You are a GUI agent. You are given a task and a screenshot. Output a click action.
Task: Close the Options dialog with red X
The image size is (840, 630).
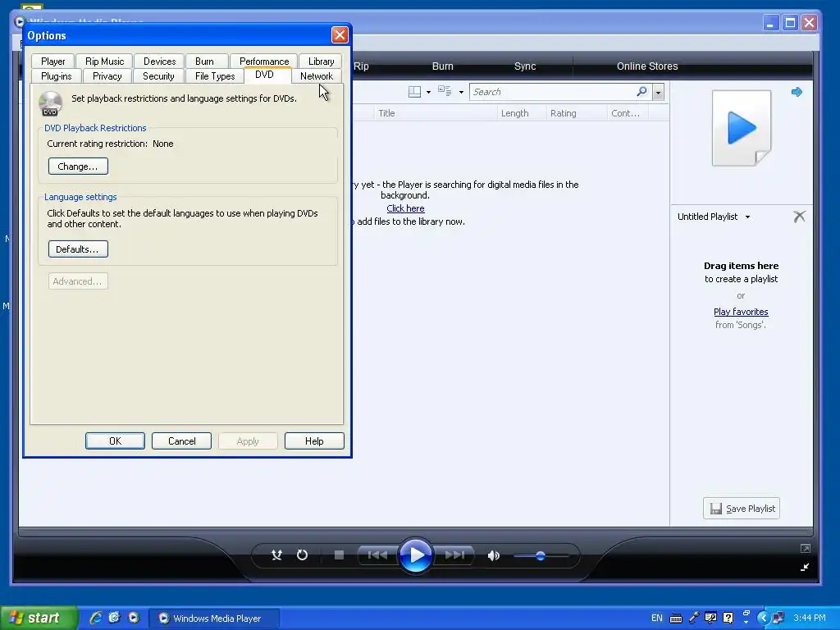340,35
